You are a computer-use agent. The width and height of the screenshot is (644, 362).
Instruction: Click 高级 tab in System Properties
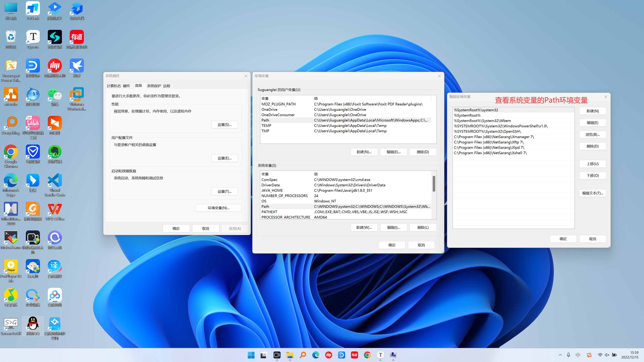138,86
